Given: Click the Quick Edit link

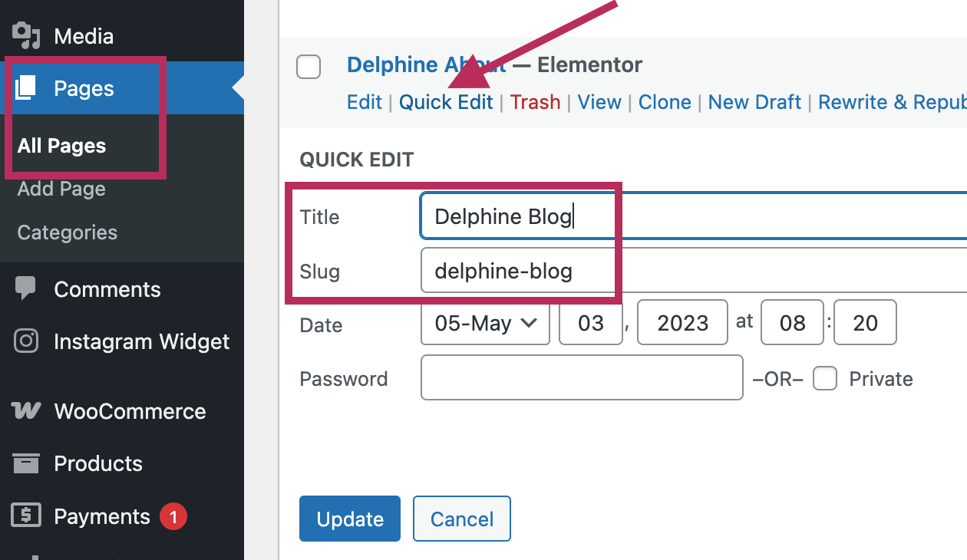Looking at the screenshot, I should (446, 102).
